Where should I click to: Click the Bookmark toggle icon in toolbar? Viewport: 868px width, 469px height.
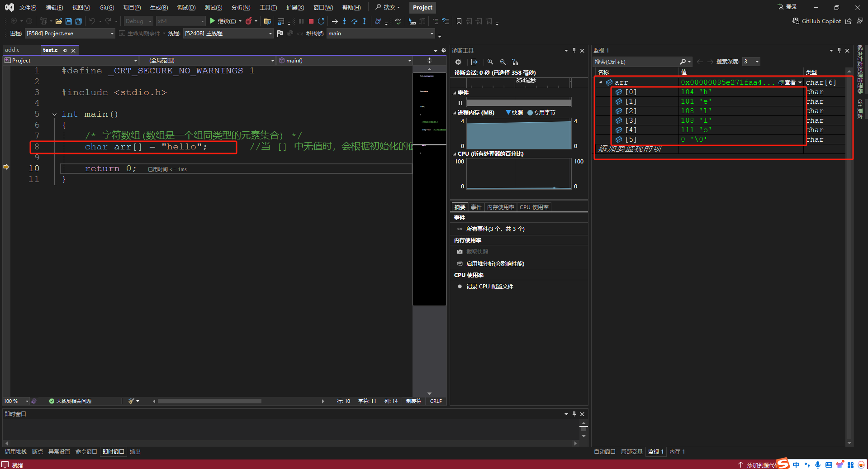(459, 21)
